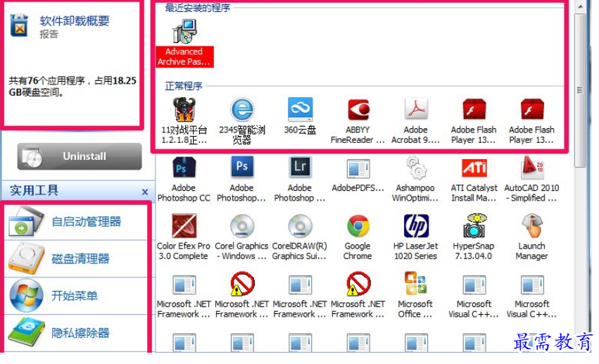The height and width of the screenshot is (364, 599).
Task: Select 2345智能浏览器 program
Action: coord(242,120)
